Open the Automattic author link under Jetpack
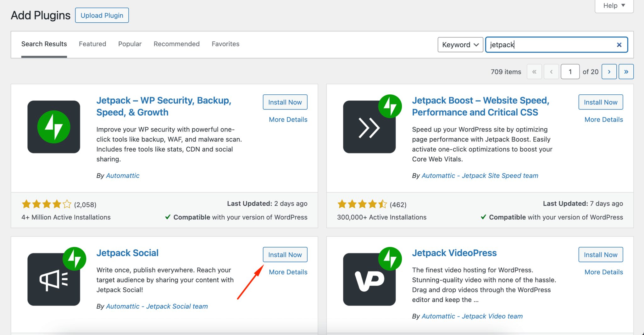644x335 pixels. (x=123, y=176)
